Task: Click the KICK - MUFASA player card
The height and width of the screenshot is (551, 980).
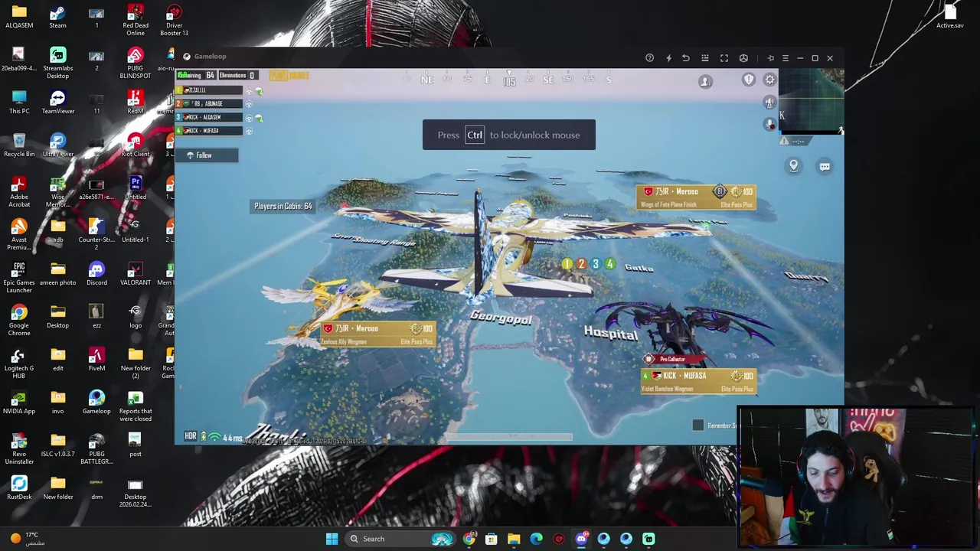Action: (698, 380)
